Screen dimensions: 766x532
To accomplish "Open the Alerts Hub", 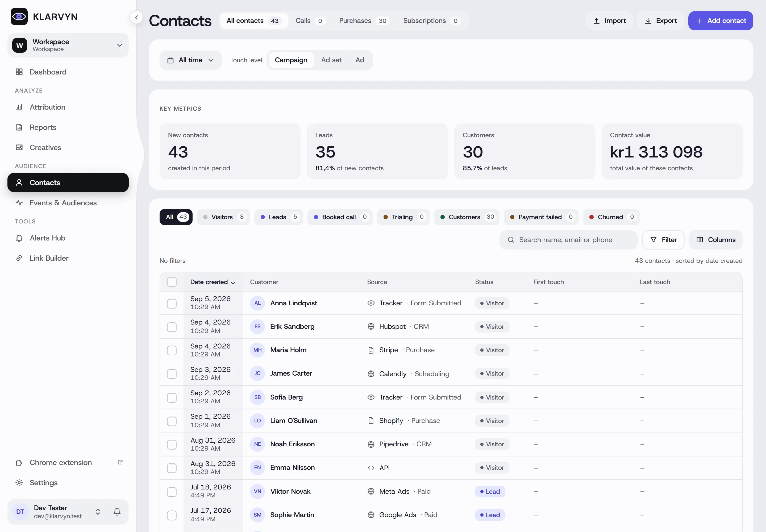I will (x=68, y=238).
